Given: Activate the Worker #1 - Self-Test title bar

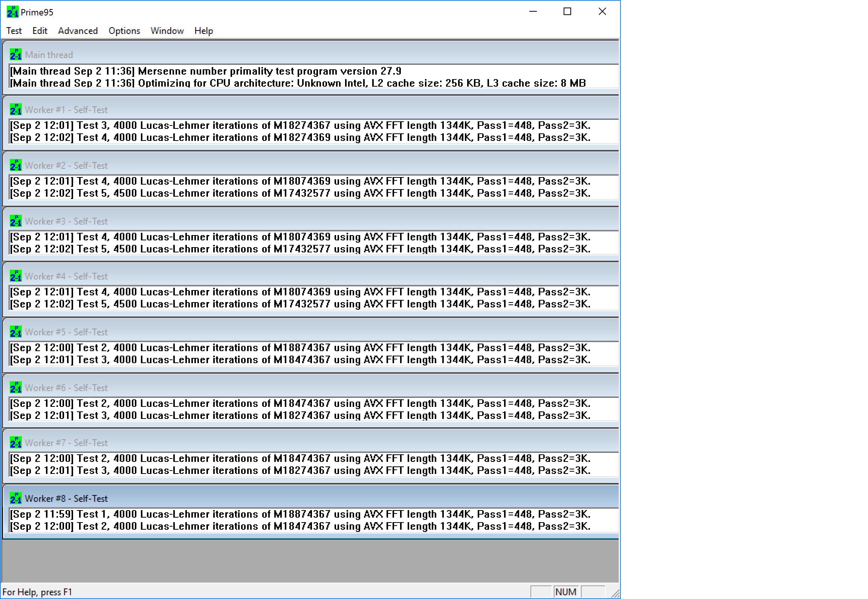Looking at the screenshot, I should 310,108.
